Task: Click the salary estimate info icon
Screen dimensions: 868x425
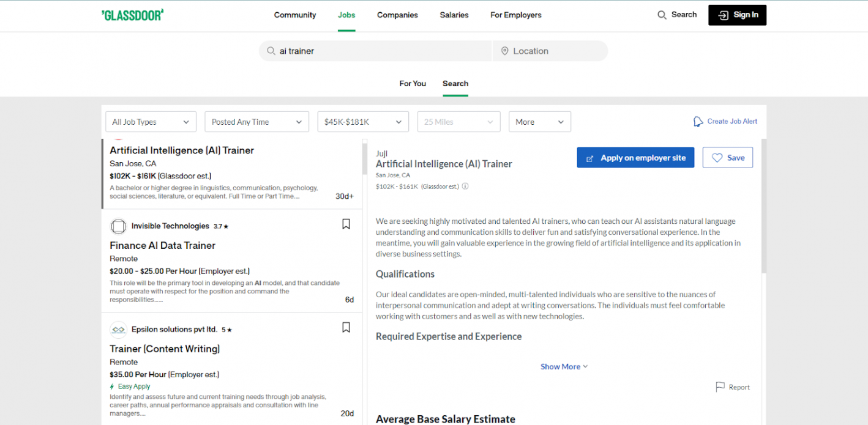Action: (x=465, y=187)
